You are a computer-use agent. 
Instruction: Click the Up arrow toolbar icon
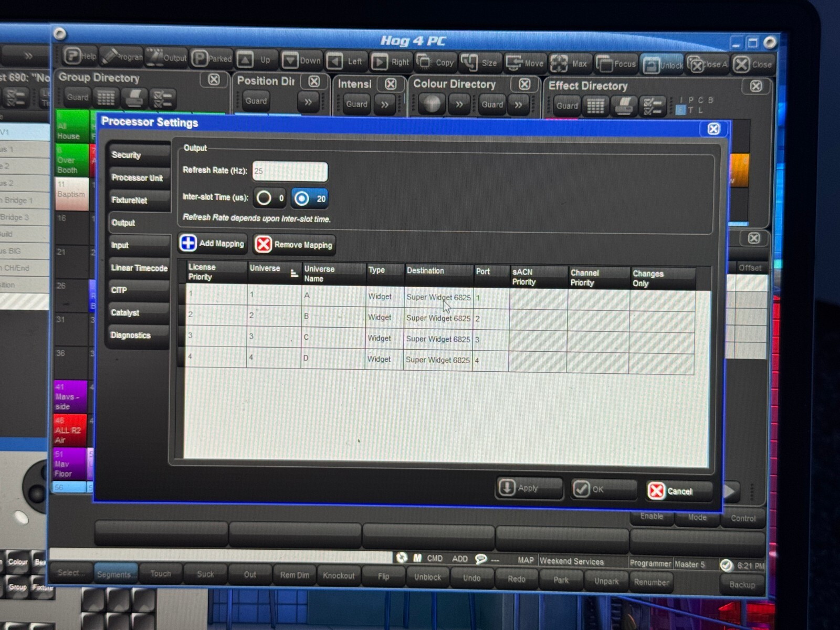256,60
